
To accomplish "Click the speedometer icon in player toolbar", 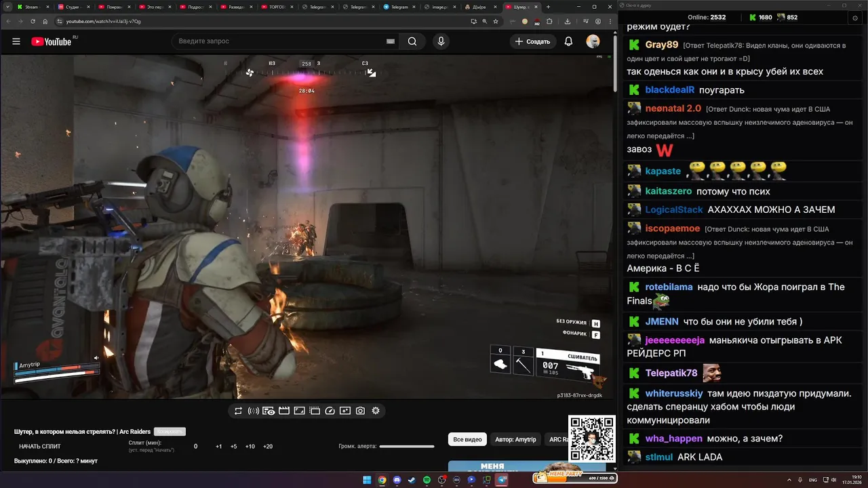I will [330, 411].
